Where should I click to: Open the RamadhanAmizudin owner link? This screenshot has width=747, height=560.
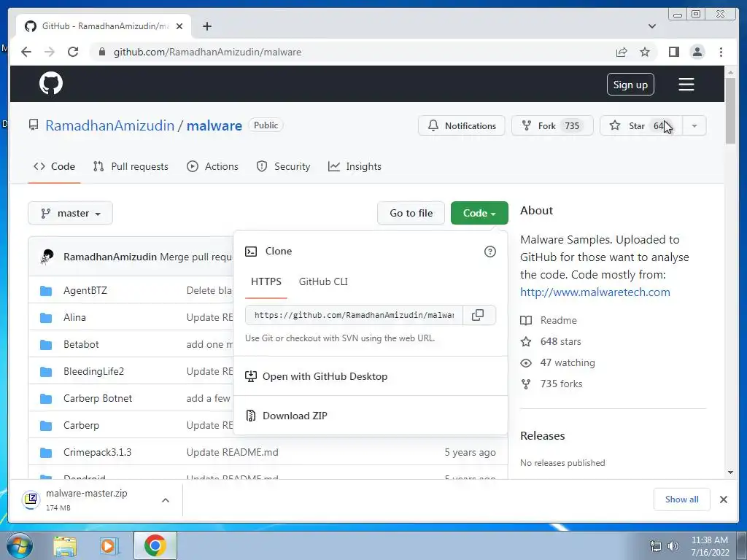click(x=110, y=125)
